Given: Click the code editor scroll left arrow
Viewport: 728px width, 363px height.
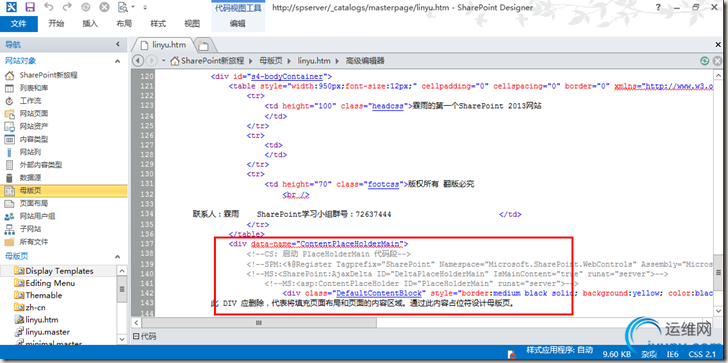Looking at the screenshot, I should pyautogui.click(x=136, y=322).
